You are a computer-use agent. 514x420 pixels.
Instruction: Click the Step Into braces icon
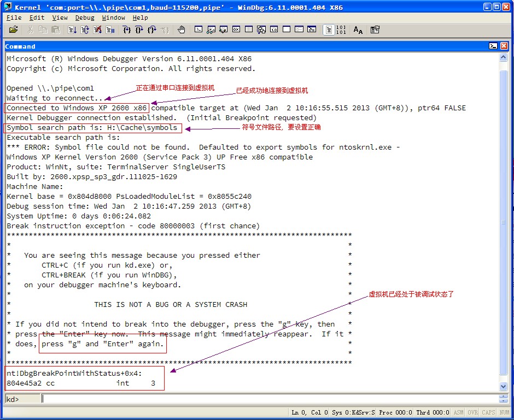click(126, 30)
